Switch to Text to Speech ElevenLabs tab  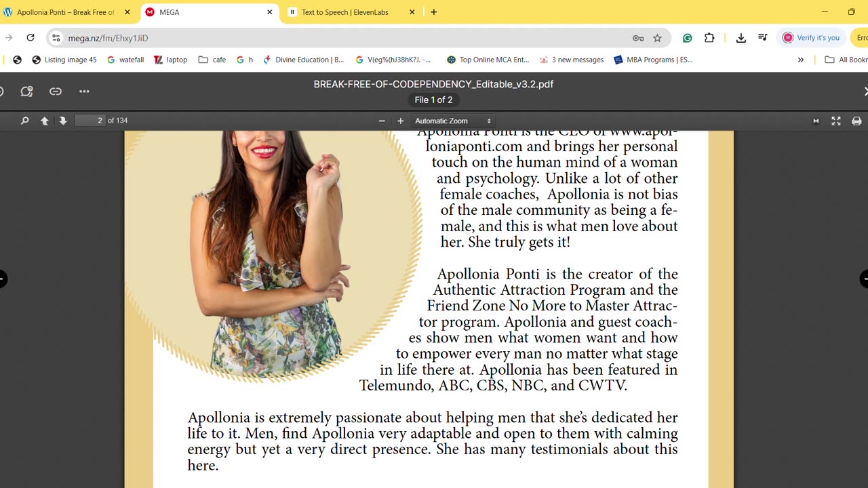coord(345,12)
